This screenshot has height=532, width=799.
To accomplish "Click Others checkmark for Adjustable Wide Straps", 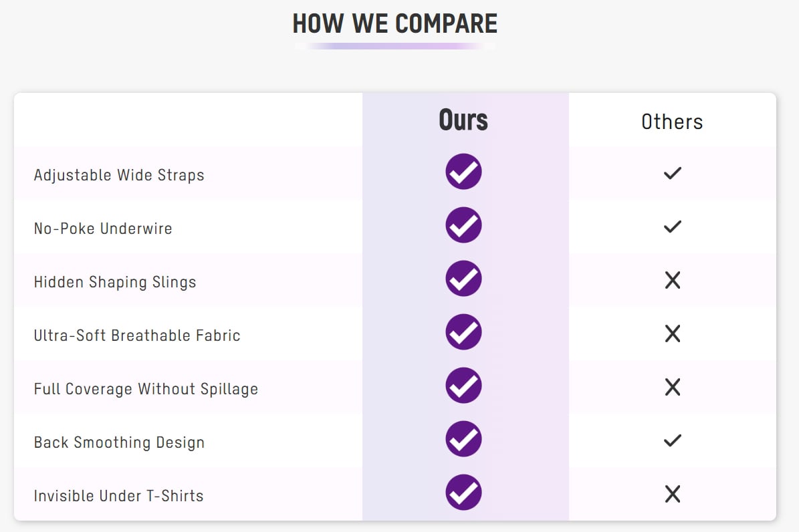I will click(672, 173).
